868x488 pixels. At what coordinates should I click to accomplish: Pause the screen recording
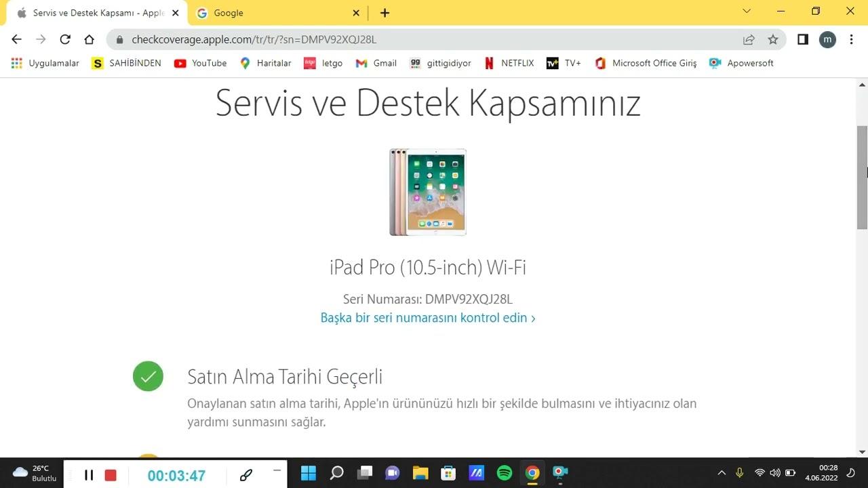click(x=89, y=475)
